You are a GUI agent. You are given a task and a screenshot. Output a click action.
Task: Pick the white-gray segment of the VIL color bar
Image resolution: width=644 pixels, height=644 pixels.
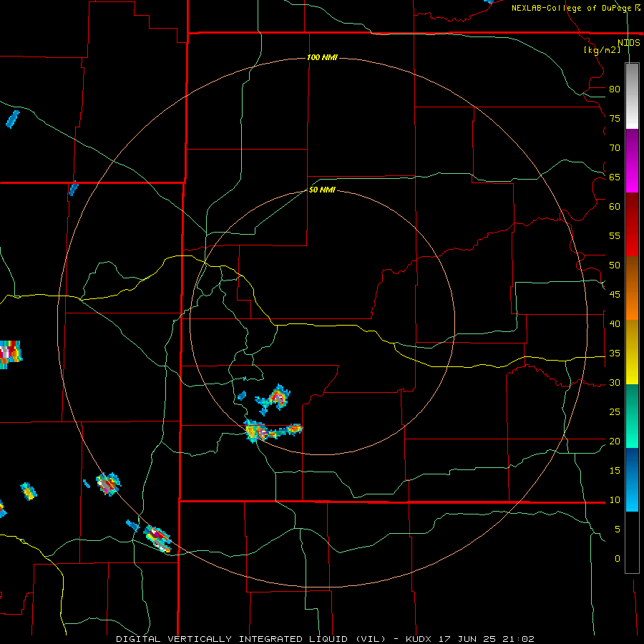pyautogui.click(x=632, y=96)
